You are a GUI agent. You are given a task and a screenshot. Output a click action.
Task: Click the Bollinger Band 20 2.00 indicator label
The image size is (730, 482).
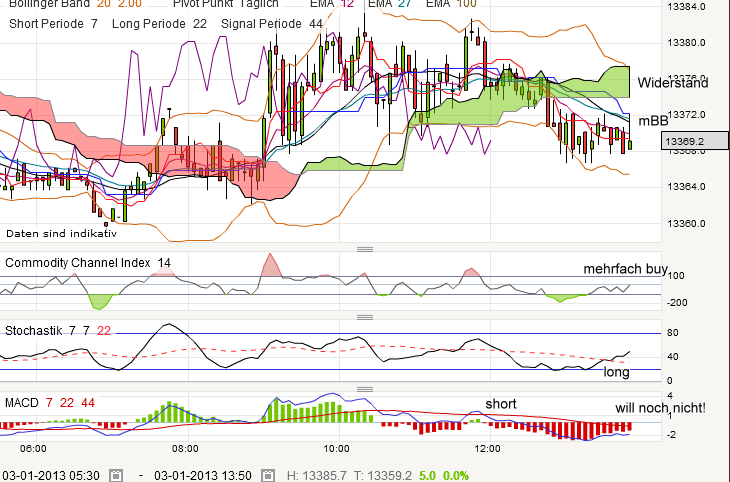coord(75,4)
